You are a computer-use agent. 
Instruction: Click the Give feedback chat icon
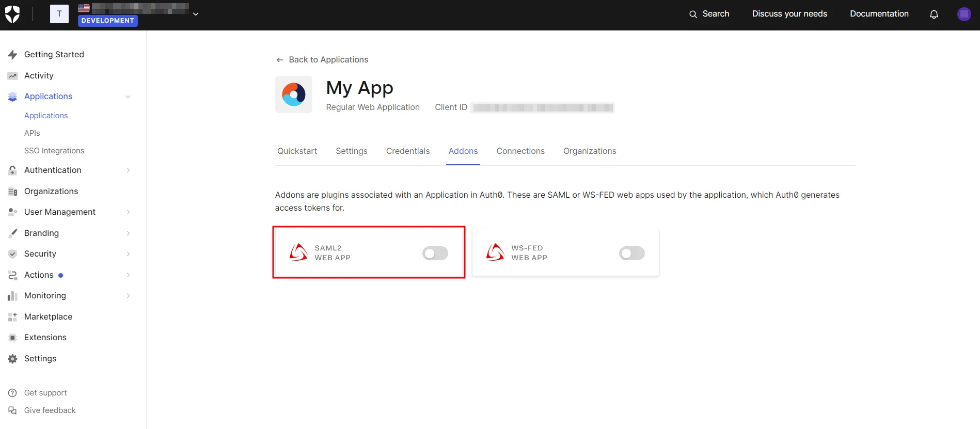[13, 410]
